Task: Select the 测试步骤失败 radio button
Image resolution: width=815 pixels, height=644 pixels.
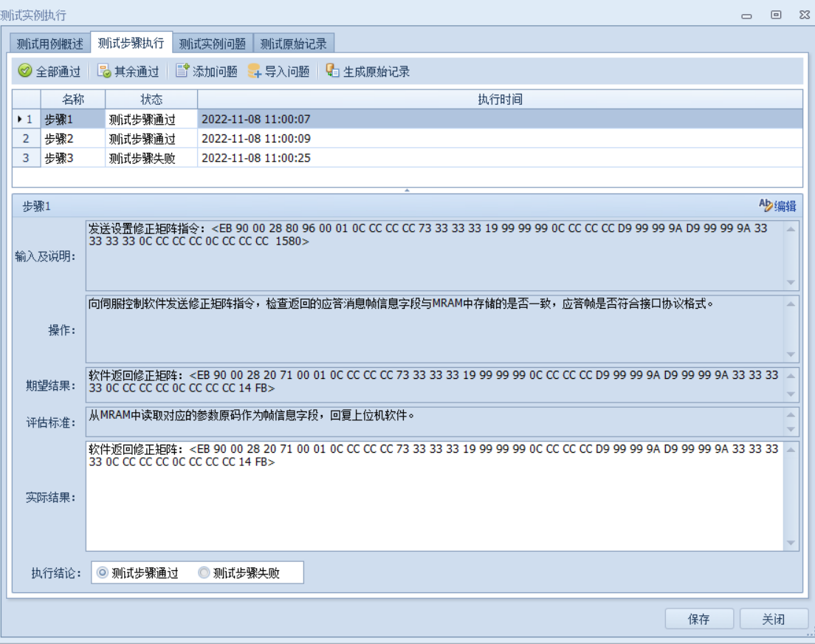Action: pos(204,573)
